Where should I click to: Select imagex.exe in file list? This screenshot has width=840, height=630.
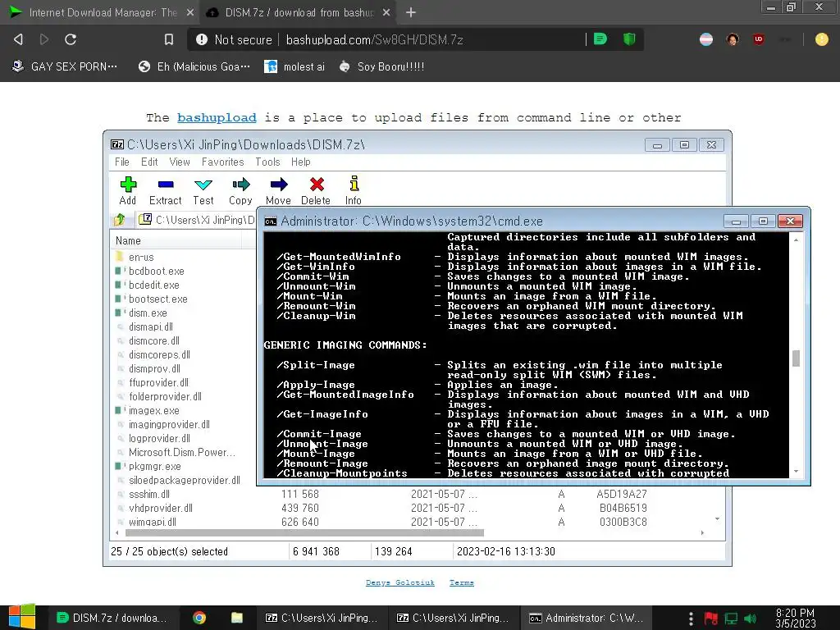click(x=153, y=410)
